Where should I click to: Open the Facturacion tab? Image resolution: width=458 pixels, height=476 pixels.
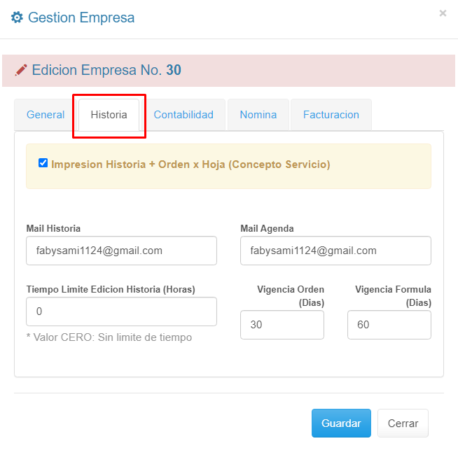click(331, 115)
